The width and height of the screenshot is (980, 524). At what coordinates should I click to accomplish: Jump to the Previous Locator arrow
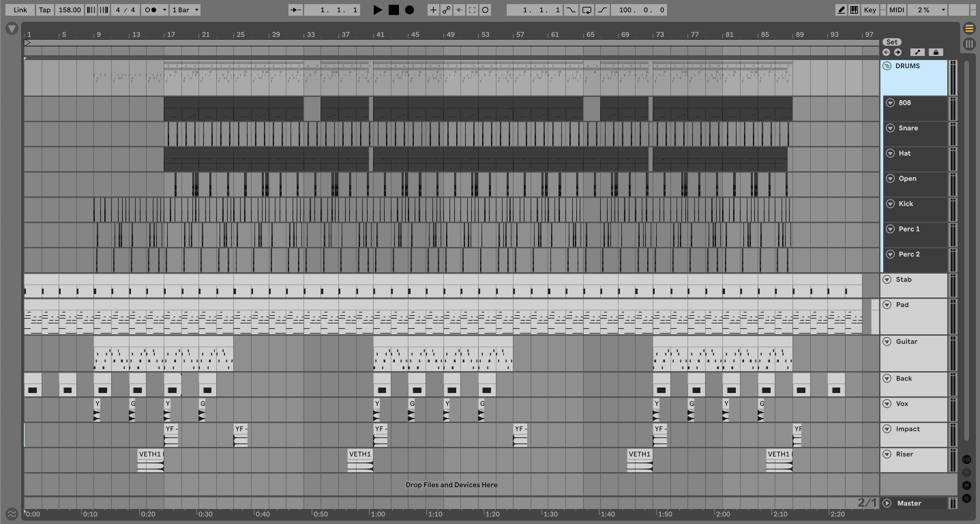(x=886, y=52)
